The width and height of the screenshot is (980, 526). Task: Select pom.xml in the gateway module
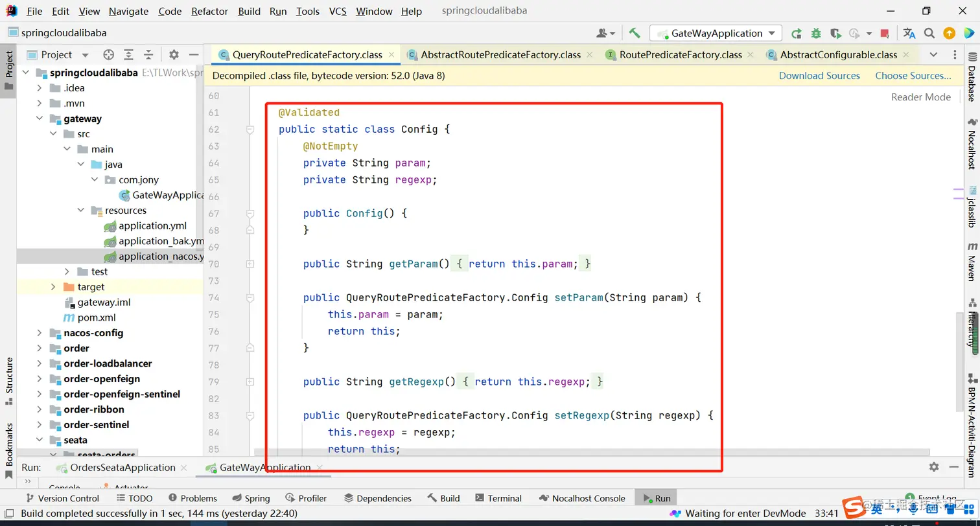97,317
